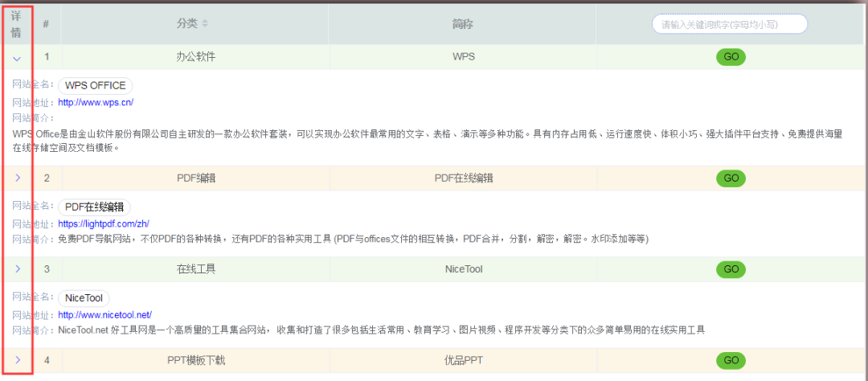The image size is (868, 381).
Task: Open the https://lightpdf.com/zh/ link
Action: point(104,223)
